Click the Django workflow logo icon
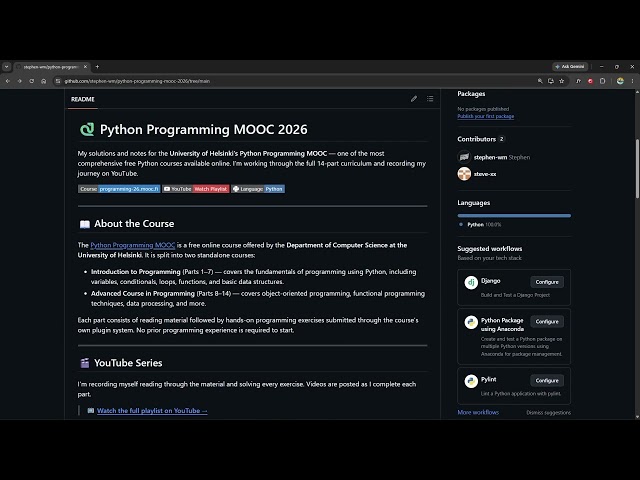The image size is (640, 480). (x=471, y=282)
